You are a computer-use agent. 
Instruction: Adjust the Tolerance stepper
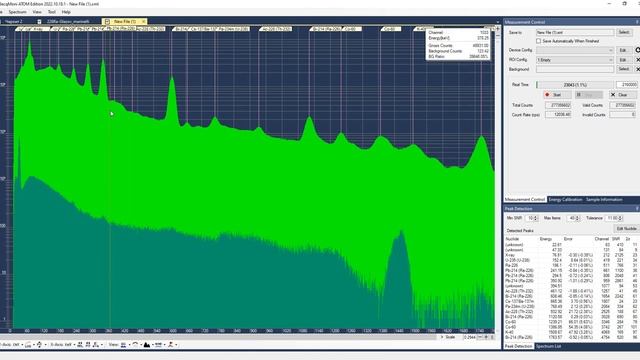[620, 218]
